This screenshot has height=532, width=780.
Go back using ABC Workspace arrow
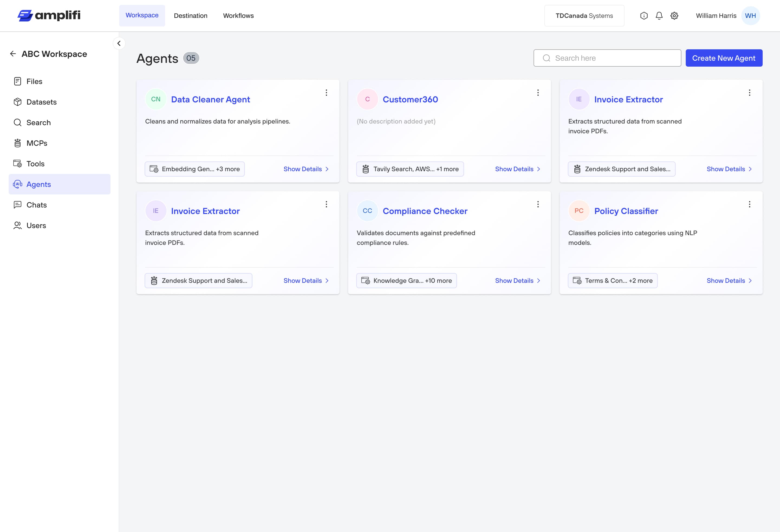click(x=13, y=54)
